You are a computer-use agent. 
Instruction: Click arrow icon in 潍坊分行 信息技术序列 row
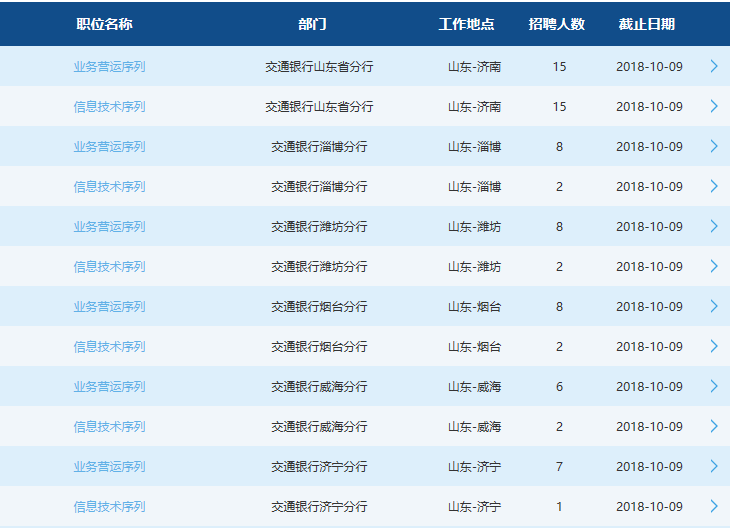pyautogui.click(x=714, y=267)
